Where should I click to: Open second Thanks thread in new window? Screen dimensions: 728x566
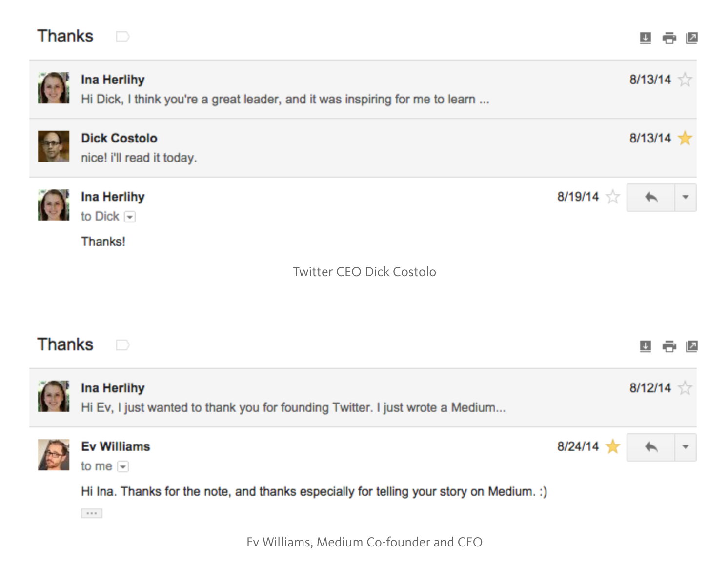click(691, 346)
